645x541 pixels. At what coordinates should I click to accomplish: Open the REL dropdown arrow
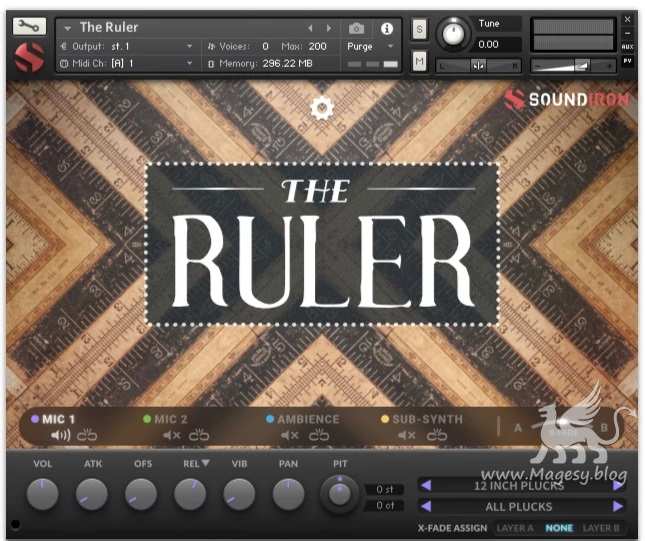coord(205,463)
